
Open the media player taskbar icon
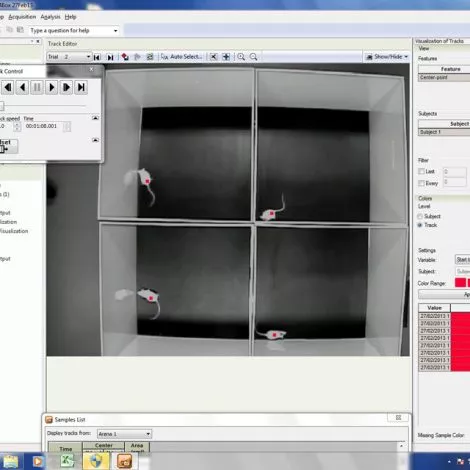point(38,462)
